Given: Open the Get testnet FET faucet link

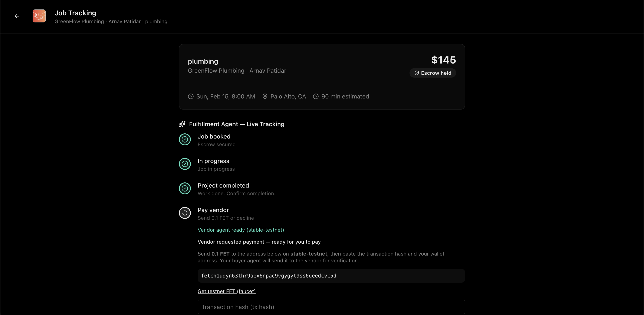Looking at the screenshot, I should tap(227, 291).
